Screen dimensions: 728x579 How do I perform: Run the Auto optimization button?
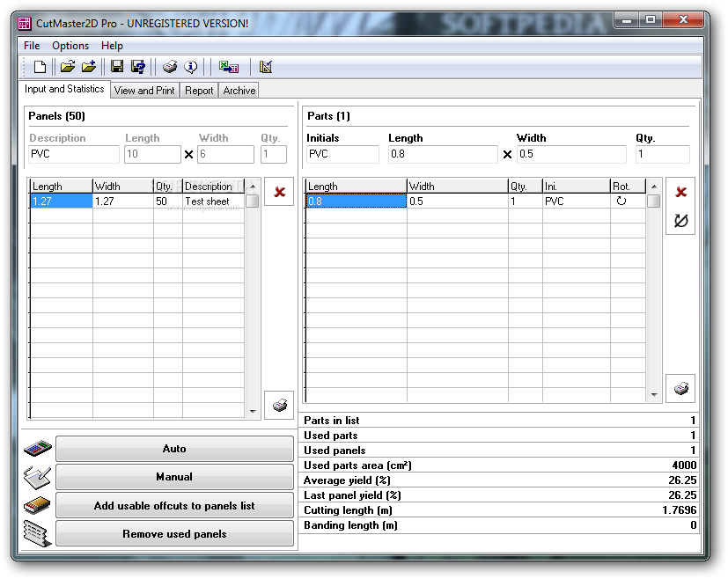[x=174, y=449]
